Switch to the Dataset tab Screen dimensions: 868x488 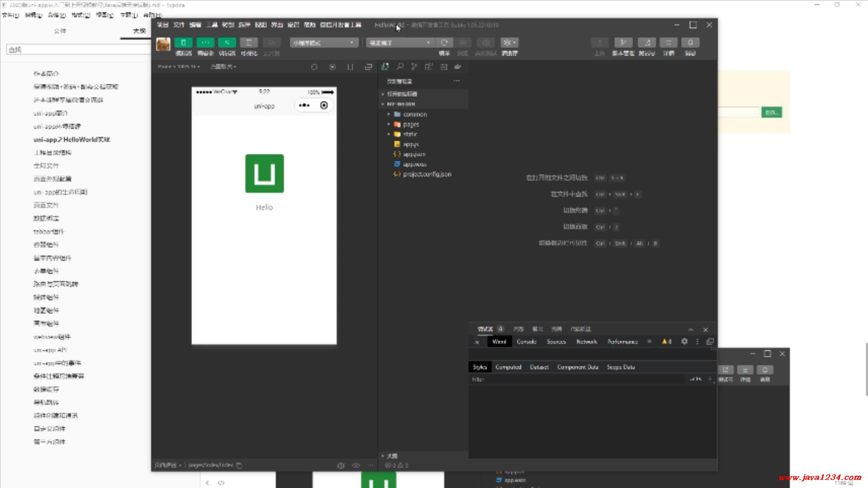[x=539, y=367]
